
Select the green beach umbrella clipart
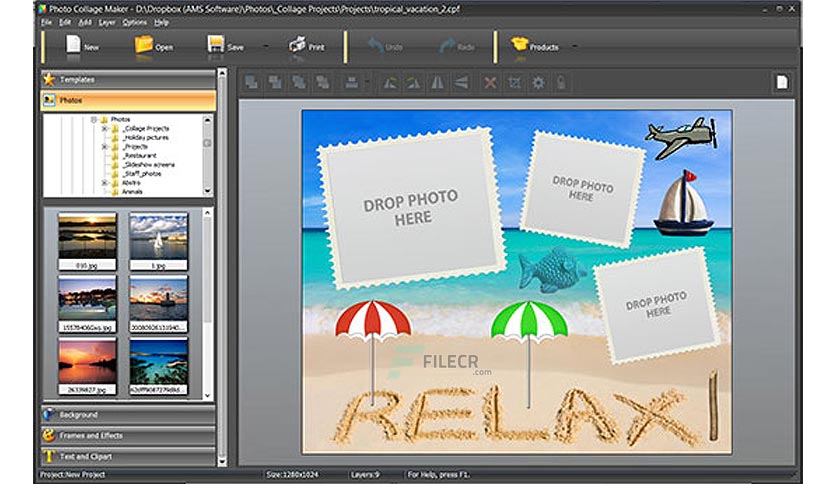[x=529, y=354]
